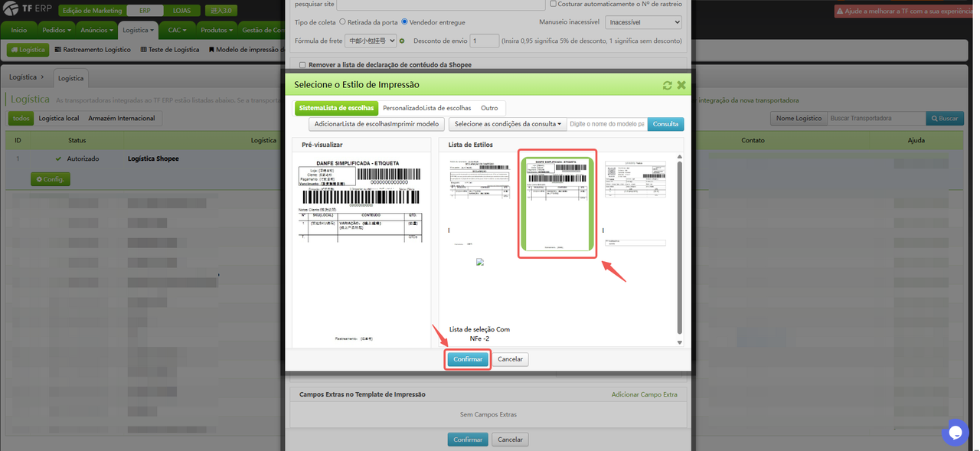Close the Selecione o Estilo de Impressão dialog

click(681, 85)
